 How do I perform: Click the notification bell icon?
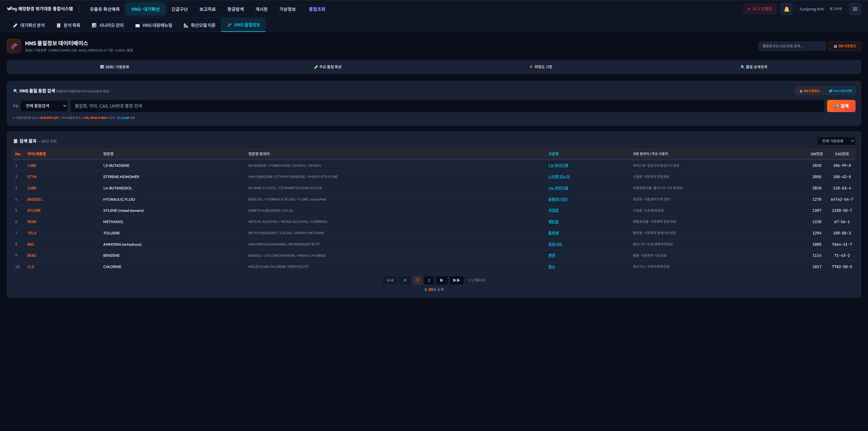[x=786, y=9]
